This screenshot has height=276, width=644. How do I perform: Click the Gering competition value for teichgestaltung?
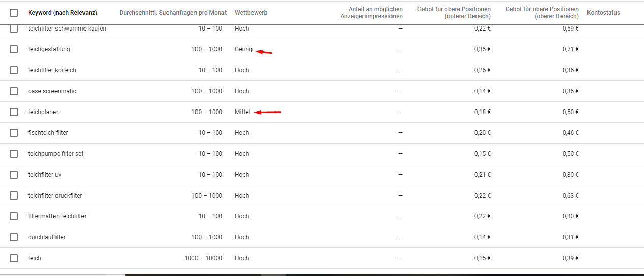coord(243,49)
